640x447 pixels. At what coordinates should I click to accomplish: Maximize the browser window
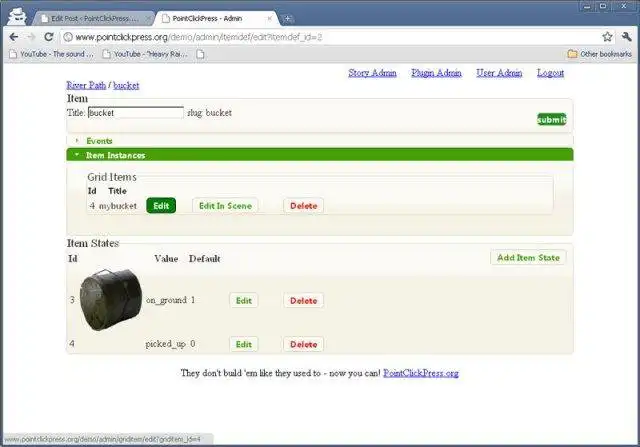coord(603,7)
